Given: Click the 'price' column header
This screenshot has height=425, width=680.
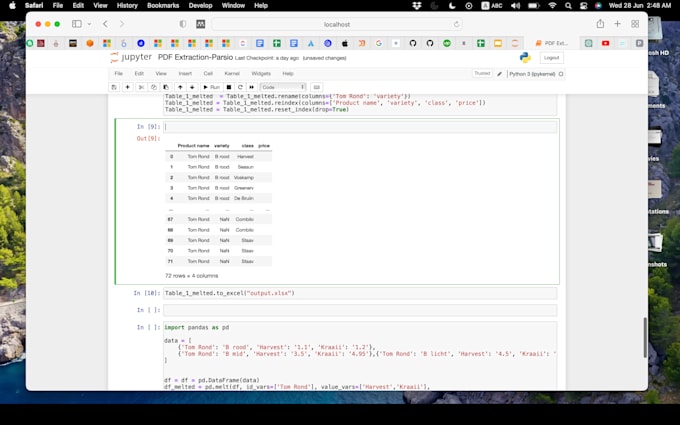Looking at the screenshot, I should click(x=264, y=146).
